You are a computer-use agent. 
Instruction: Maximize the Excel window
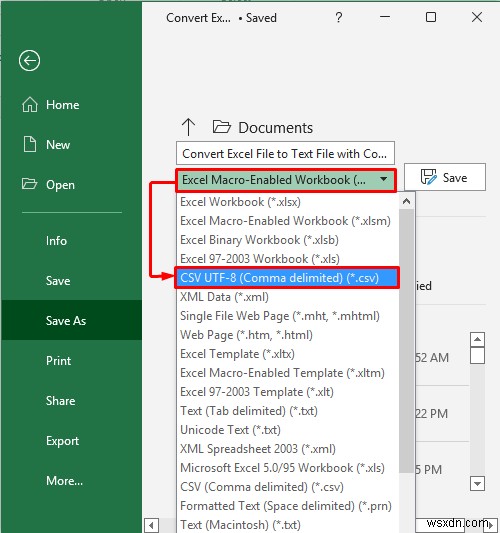coord(431,17)
